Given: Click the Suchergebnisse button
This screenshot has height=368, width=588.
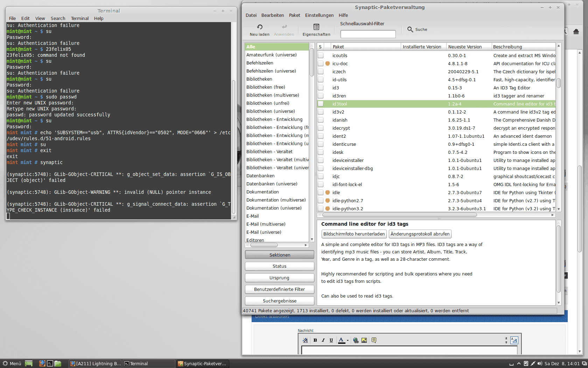Looking at the screenshot, I should click(280, 301).
